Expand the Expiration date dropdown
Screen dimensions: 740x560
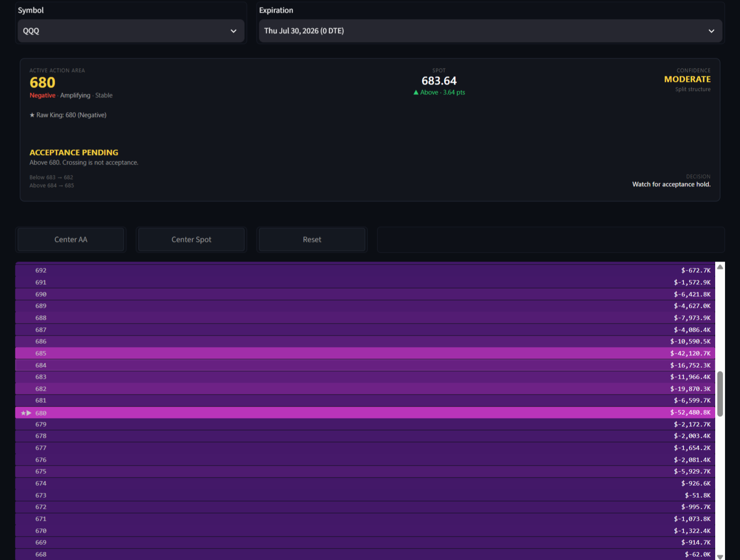pyautogui.click(x=490, y=31)
